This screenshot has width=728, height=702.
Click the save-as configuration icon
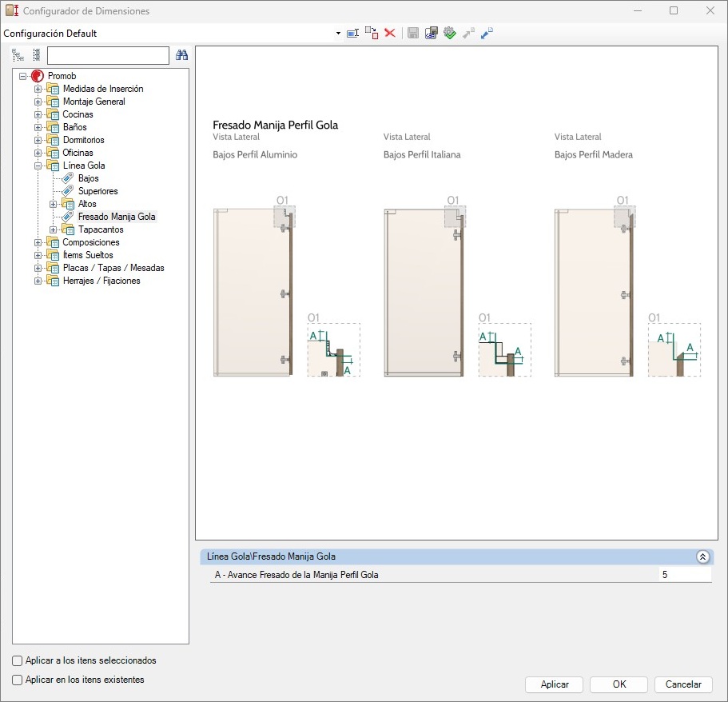tap(432, 33)
